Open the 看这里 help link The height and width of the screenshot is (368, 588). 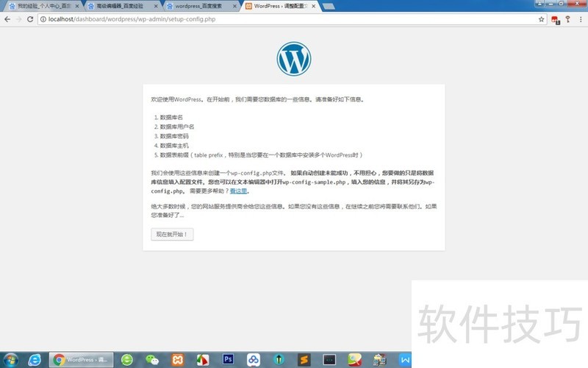(x=238, y=191)
